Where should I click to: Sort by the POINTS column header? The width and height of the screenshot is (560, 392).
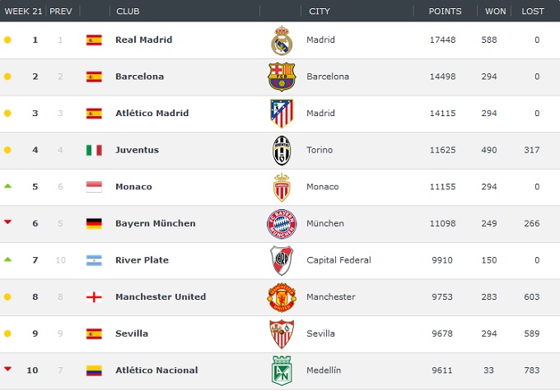point(445,11)
